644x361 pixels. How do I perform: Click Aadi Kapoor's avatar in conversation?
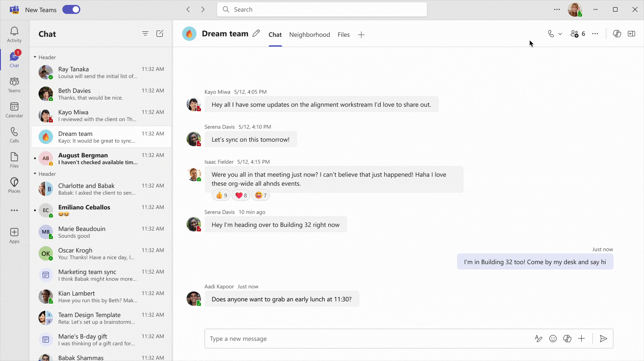(x=194, y=299)
